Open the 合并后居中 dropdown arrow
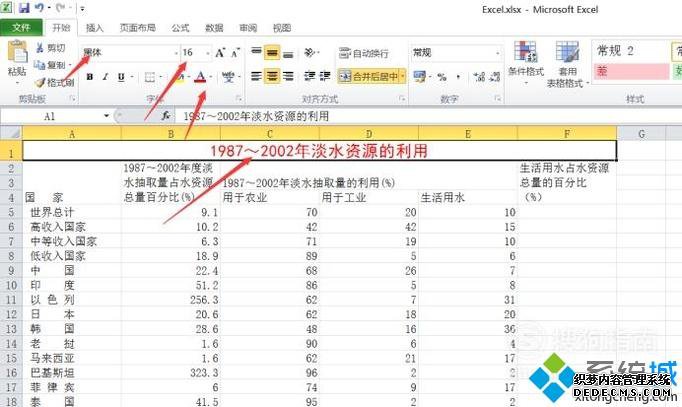The image size is (682, 407). 403,77
